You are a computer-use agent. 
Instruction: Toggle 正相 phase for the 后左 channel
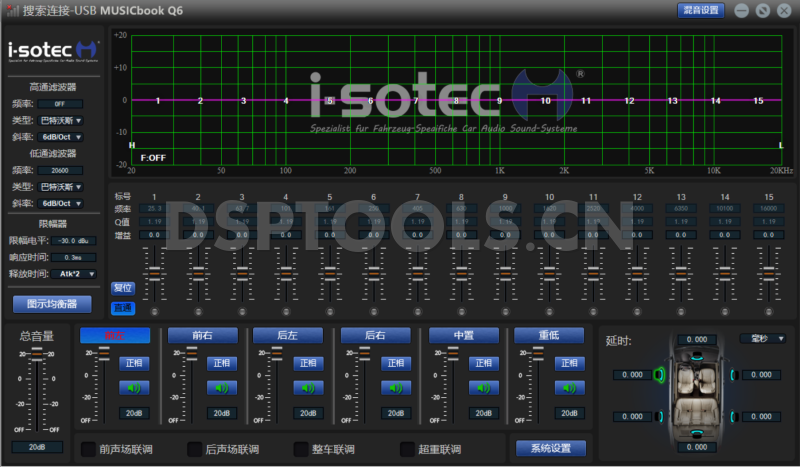pyautogui.click(x=308, y=363)
